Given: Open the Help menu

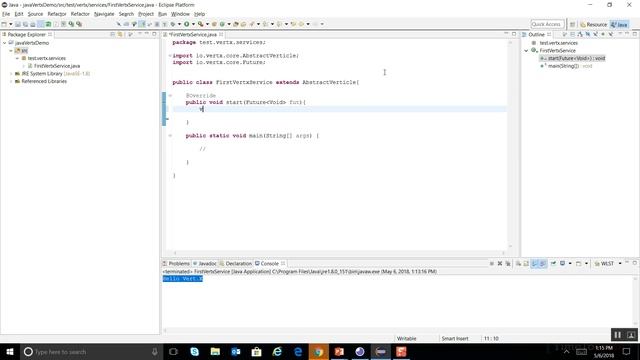Looking at the screenshot, I should coord(199,14).
